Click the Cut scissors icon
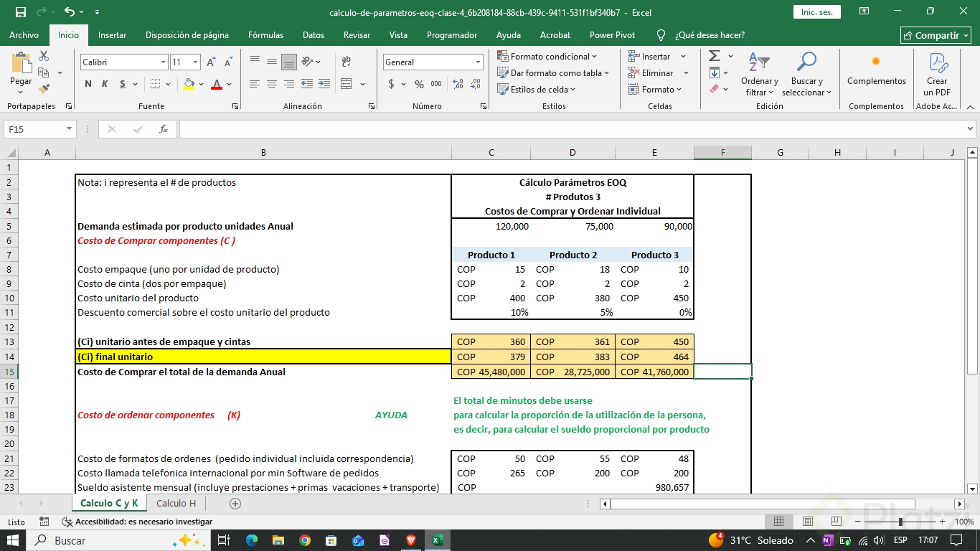980x551 pixels. point(44,56)
